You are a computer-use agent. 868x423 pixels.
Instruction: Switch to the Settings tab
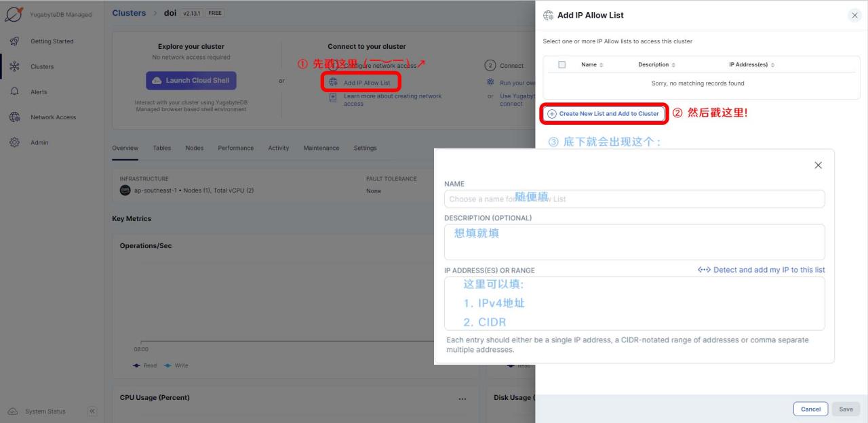point(365,148)
